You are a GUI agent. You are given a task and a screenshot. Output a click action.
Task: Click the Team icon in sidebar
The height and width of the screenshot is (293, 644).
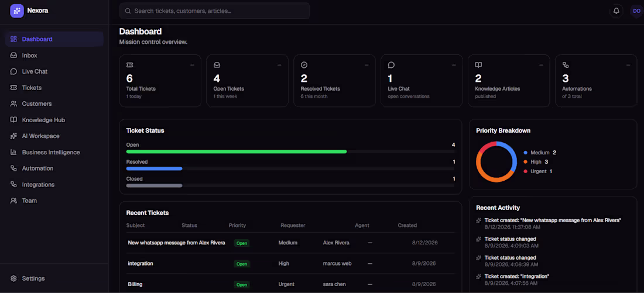13,201
